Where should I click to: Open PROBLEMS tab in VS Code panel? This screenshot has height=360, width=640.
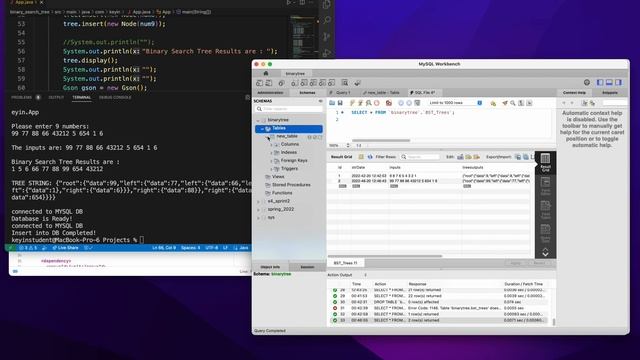tap(22, 98)
